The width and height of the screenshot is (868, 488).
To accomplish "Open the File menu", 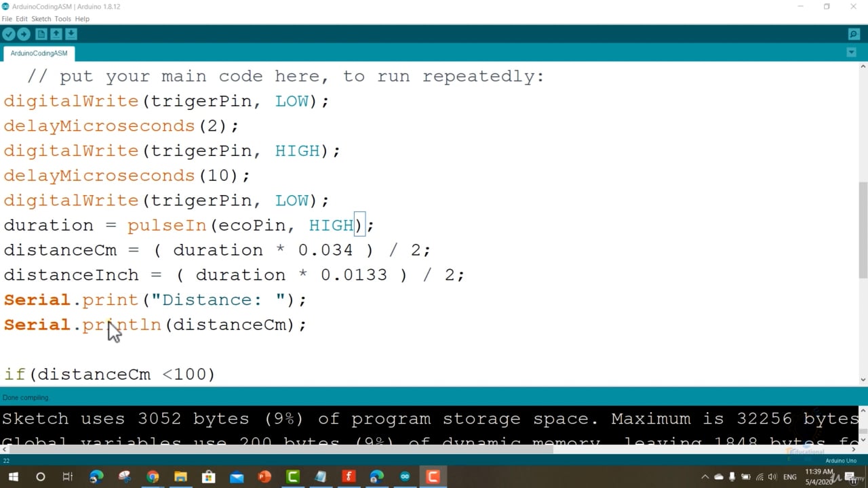I will point(7,19).
